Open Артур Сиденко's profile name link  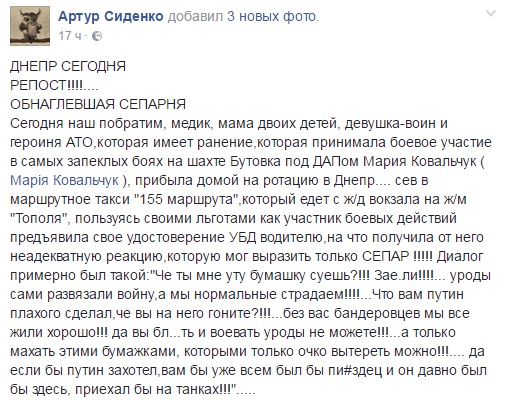point(111,16)
